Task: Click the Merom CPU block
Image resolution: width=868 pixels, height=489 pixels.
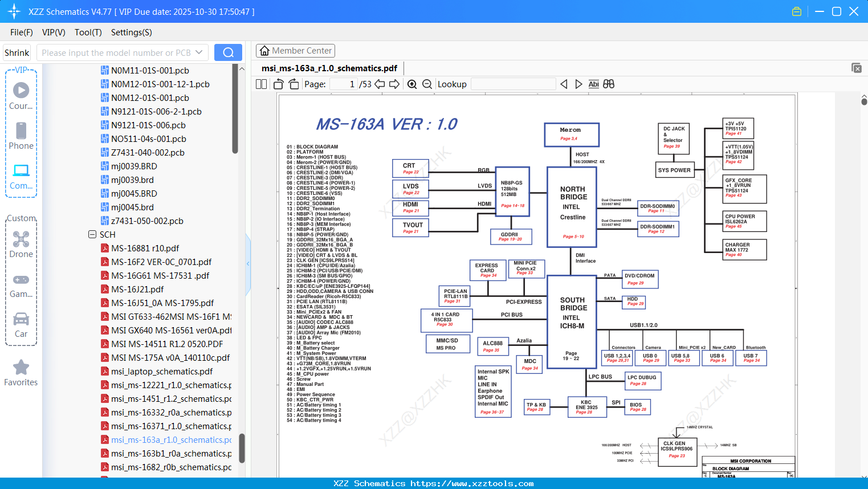Action: pos(571,135)
